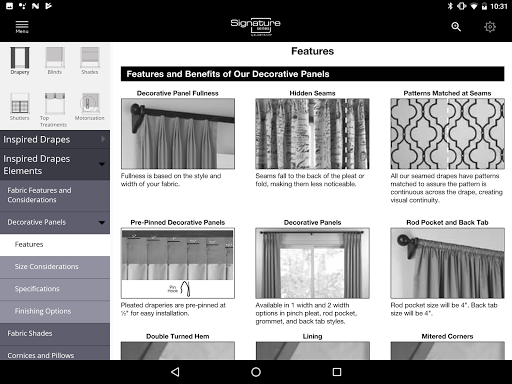
Task: Open Patterns Matched at Seams image
Action: click(x=447, y=134)
